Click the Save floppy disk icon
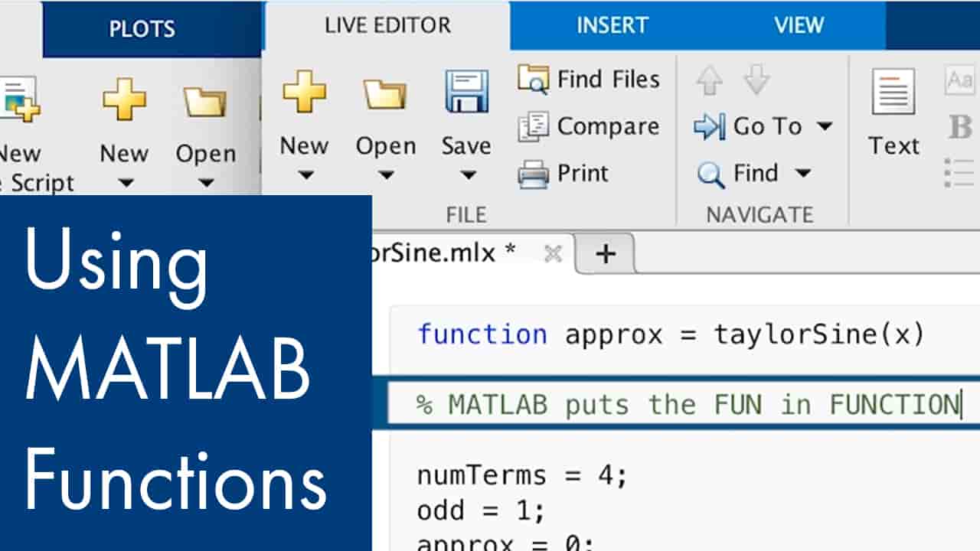 [x=467, y=92]
